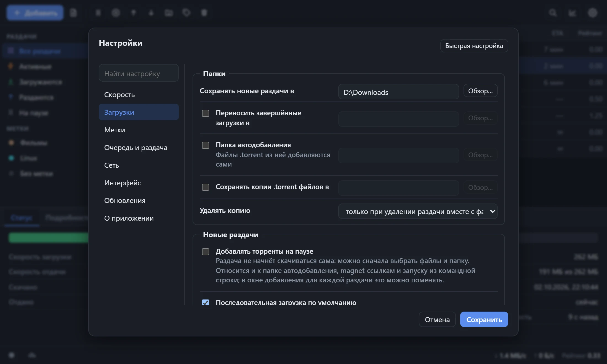Viewport: 607px width, 364px height.
Task: Click the search magnifier icon top right
Action: point(553,13)
